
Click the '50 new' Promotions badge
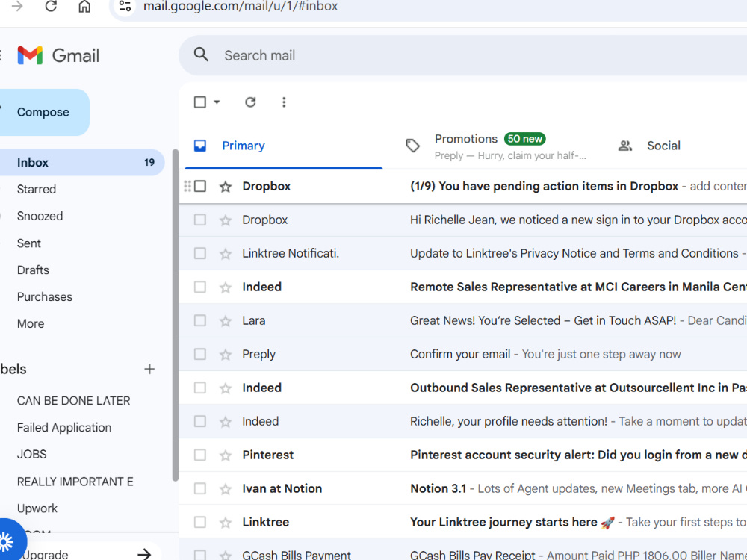pyautogui.click(x=524, y=139)
